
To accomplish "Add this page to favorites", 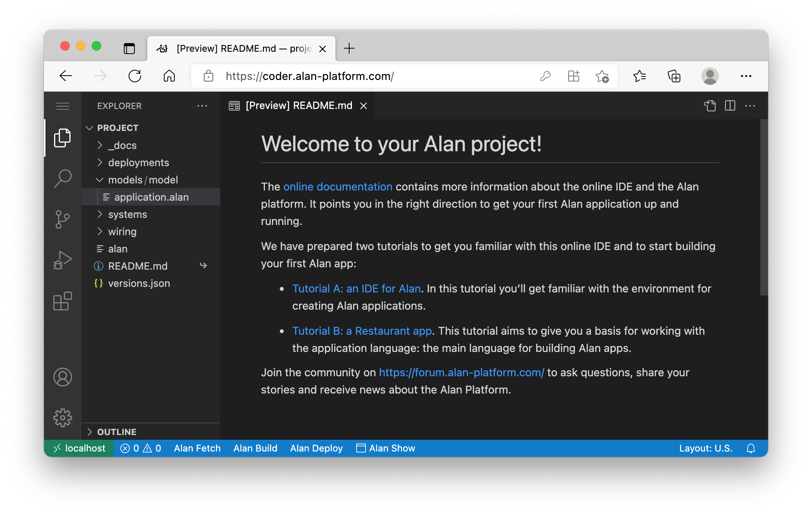I will coord(602,76).
